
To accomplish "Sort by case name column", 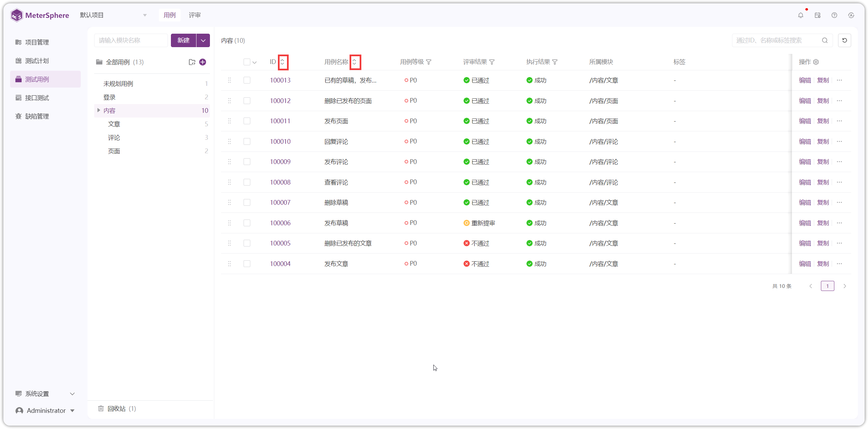I will [355, 62].
